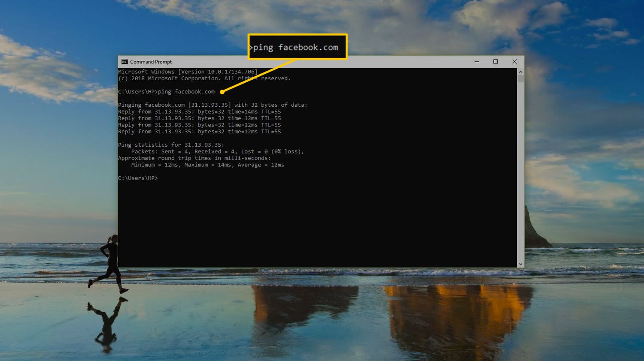Click the Pinging facebook.com output line
644x361 pixels.
click(213, 105)
